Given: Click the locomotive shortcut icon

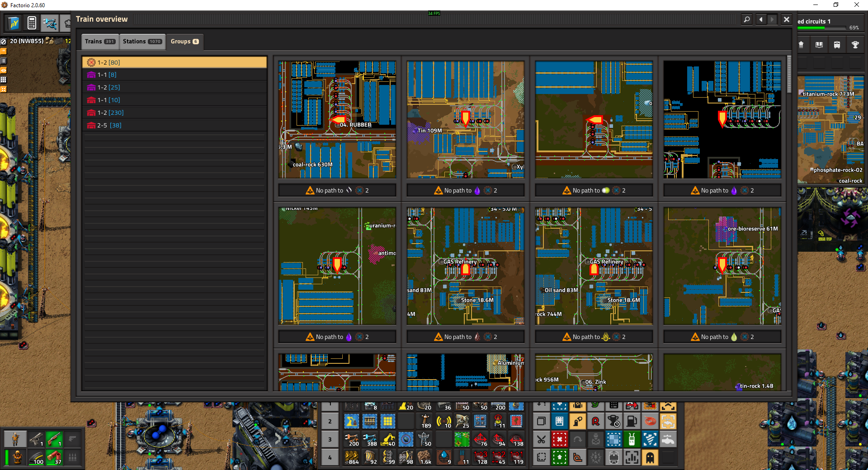Looking at the screenshot, I should click(613, 457).
